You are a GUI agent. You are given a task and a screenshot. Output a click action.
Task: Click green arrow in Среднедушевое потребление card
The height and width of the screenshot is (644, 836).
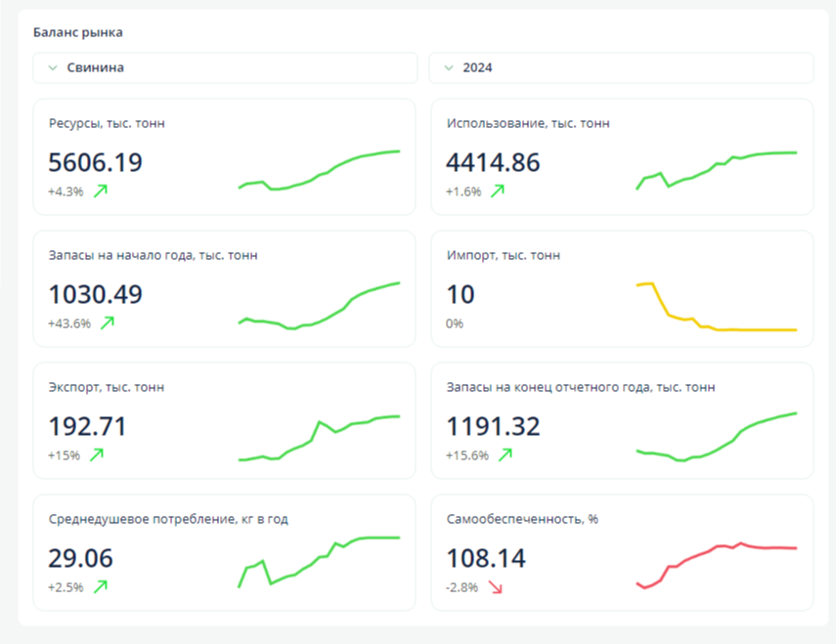(100, 587)
